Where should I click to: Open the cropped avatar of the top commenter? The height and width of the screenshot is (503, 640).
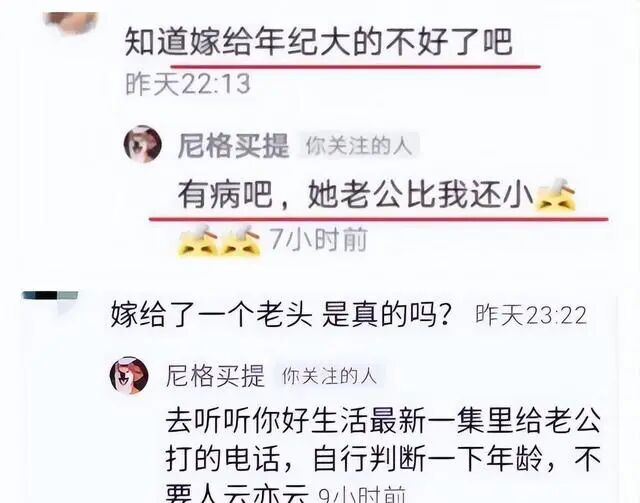(x=71, y=21)
